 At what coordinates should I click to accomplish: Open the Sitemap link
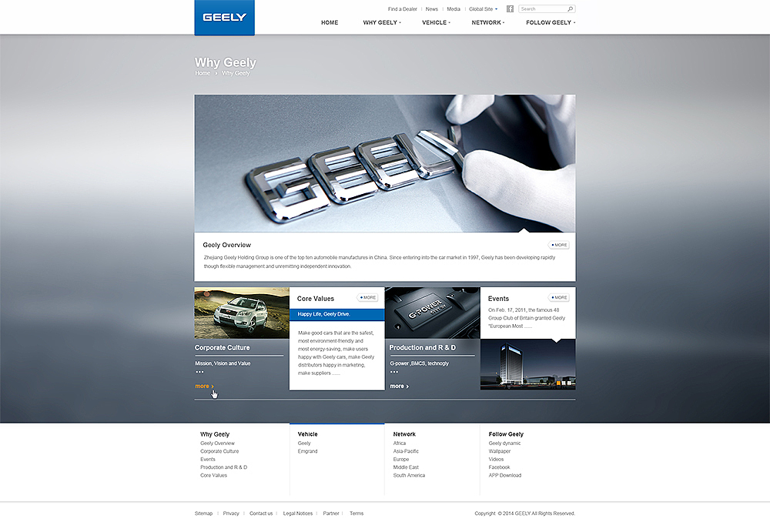click(203, 514)
